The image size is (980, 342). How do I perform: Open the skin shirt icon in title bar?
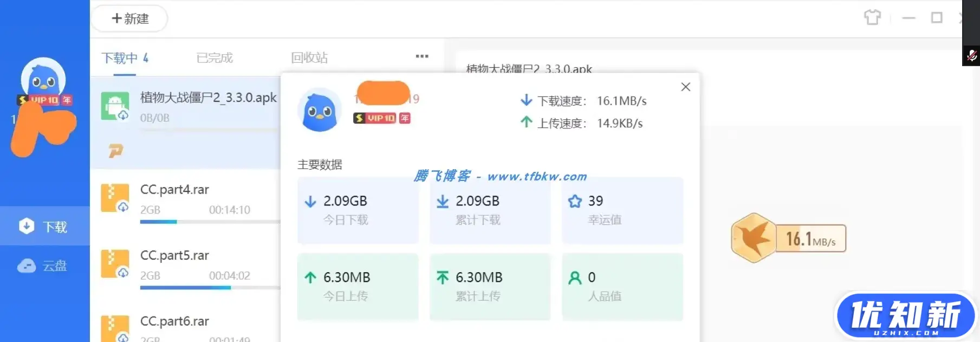[872, 17]
